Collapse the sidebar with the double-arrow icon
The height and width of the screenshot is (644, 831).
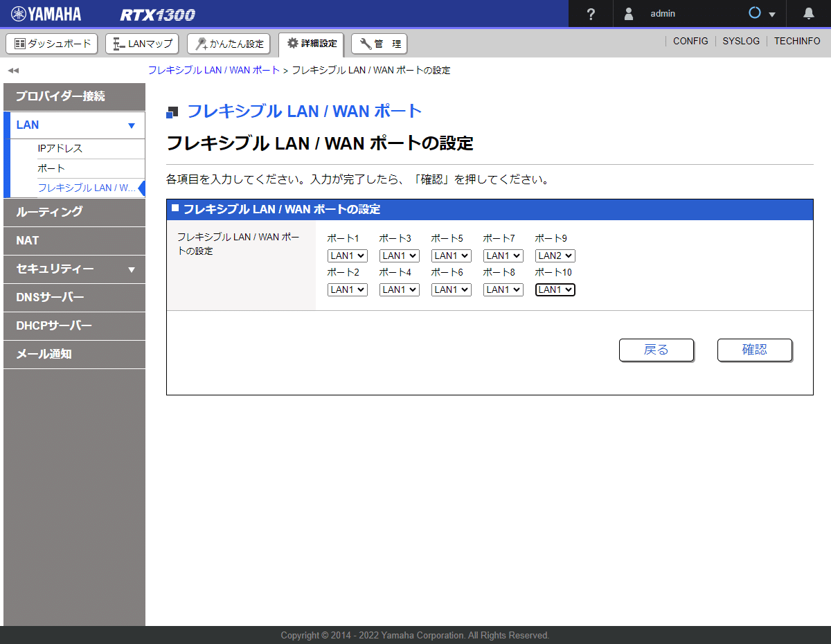12,70
